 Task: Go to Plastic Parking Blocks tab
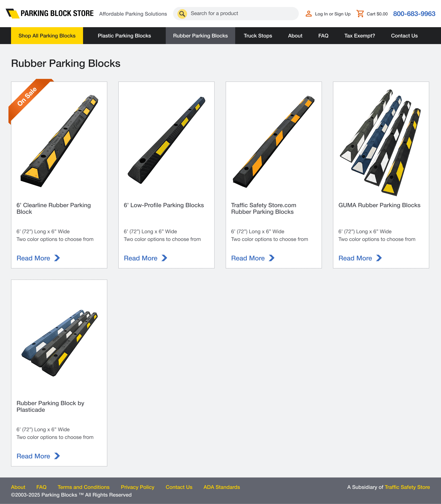tap(124, 36)
